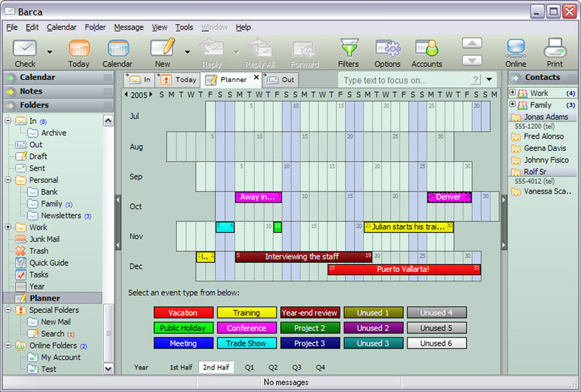The height and width of the screenshot is (392, 581).
Task: Open the Message menu
Action: tap(129, 28)
